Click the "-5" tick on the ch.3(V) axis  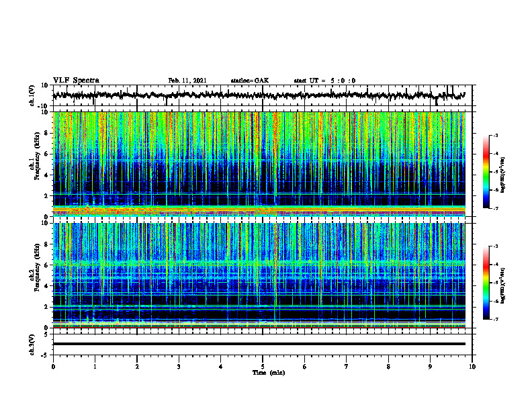(45, 355)
